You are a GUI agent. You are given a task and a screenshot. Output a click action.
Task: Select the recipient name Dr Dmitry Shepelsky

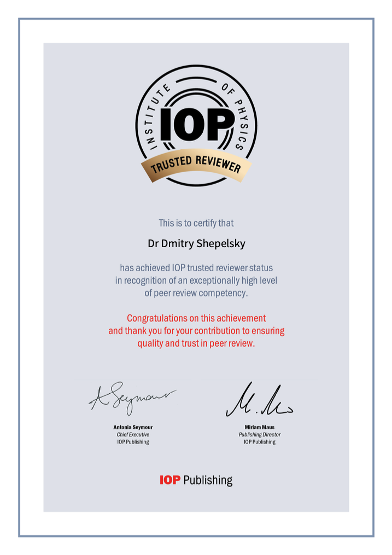pos(196,243)
